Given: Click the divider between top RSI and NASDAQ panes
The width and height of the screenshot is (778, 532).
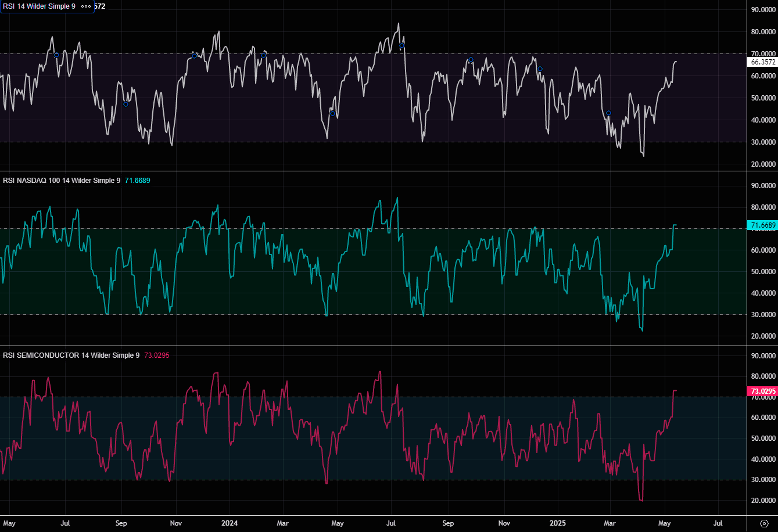Looking at the screenshot, I should tap(372, 171).
